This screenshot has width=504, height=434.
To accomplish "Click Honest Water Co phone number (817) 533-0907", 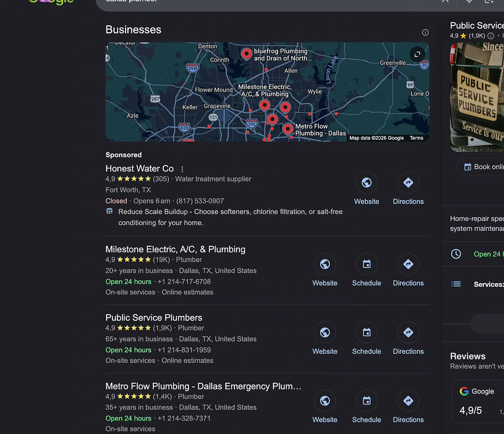I will click(200, 201).
